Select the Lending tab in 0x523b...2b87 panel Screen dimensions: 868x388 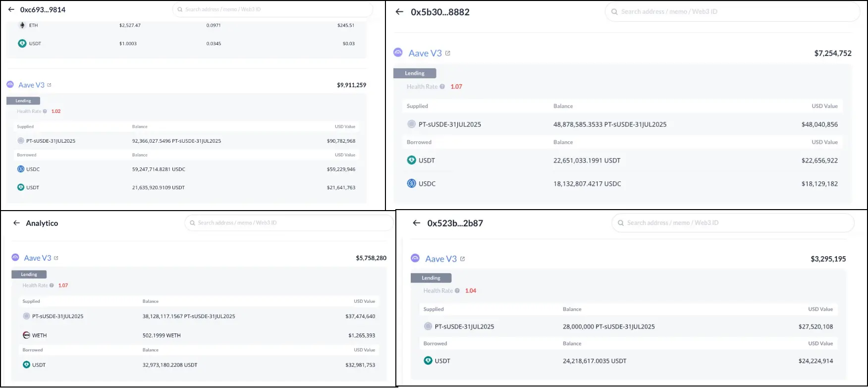click(x=431, y=278)
